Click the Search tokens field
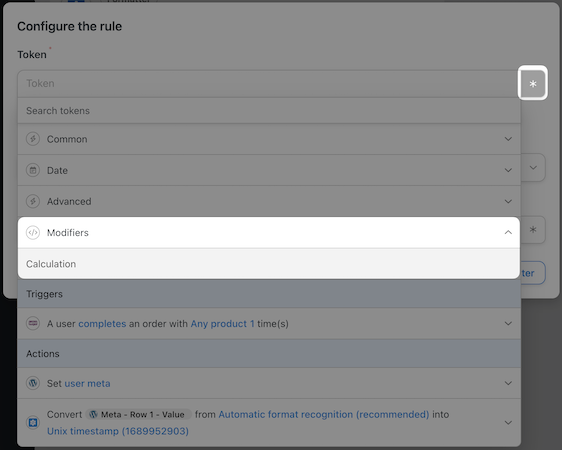 tap(269, 111)
